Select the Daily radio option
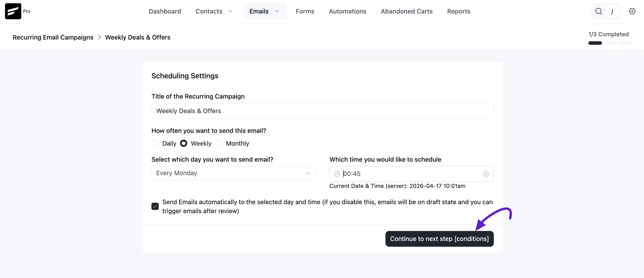This screenshot has height=278, width=644. pos(155,143)
